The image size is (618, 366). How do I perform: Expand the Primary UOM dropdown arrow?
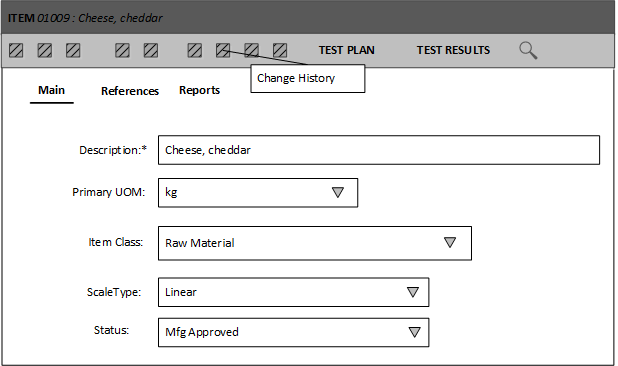pos(338,192)
